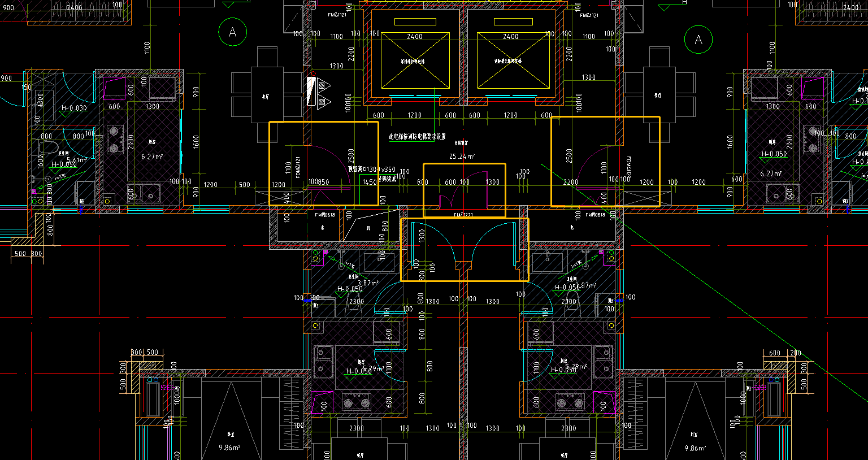Viewport: 868px width, 460px height.
Task: Click stove in bottom-right kitchen near 2300
Action: coord(569,403)
